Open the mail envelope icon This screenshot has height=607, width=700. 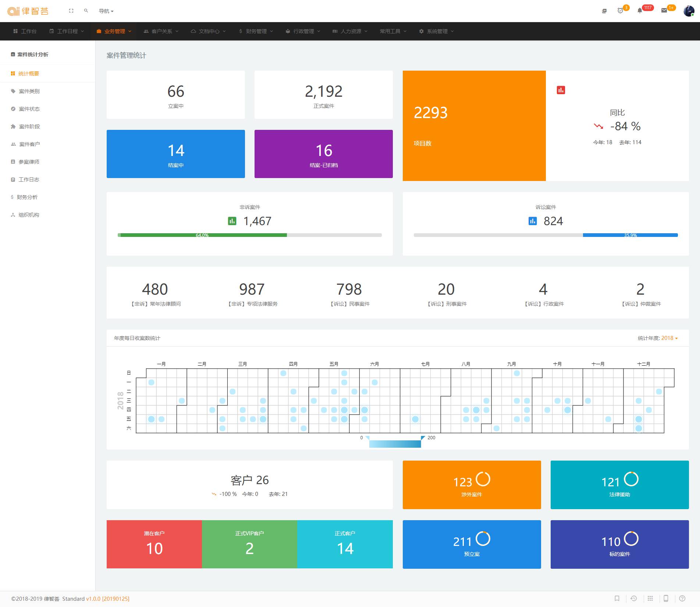coord(664,11)
